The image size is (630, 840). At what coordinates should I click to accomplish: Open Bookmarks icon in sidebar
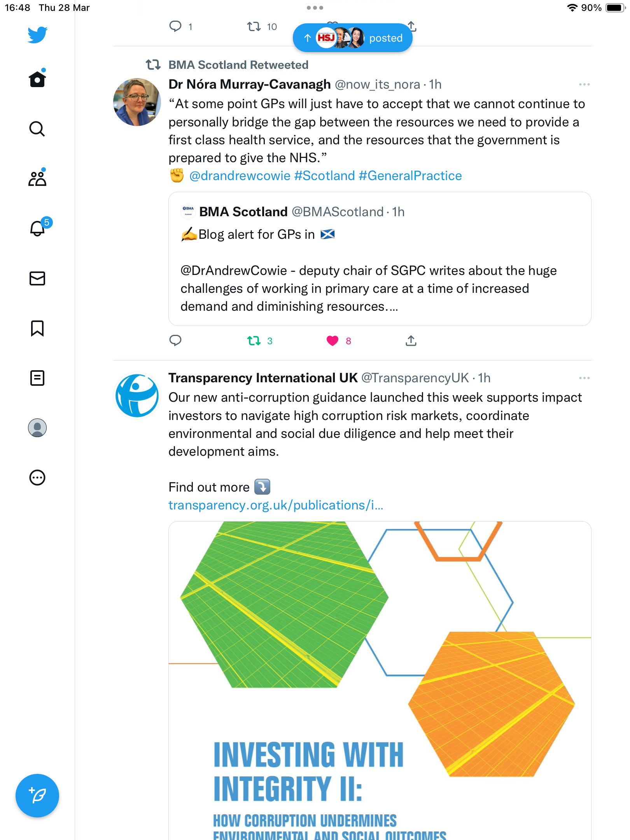(x=37, y=328)
